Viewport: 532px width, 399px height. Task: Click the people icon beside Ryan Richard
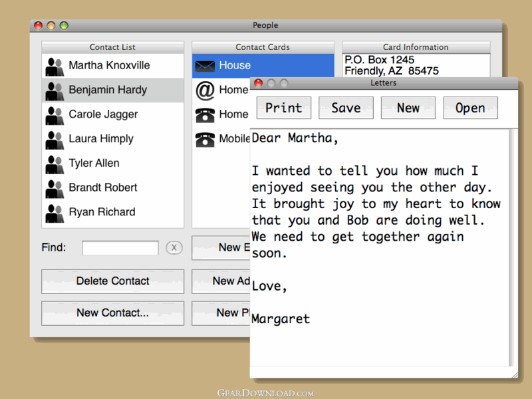[x=55, y=213]
